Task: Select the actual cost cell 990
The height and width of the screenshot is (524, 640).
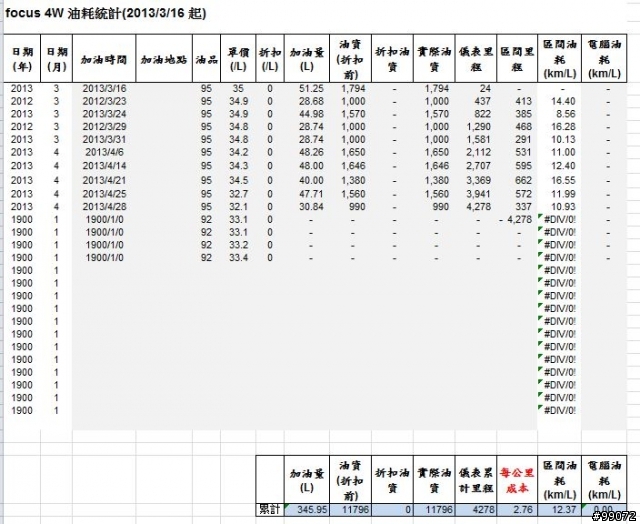Action: [440, 206]
